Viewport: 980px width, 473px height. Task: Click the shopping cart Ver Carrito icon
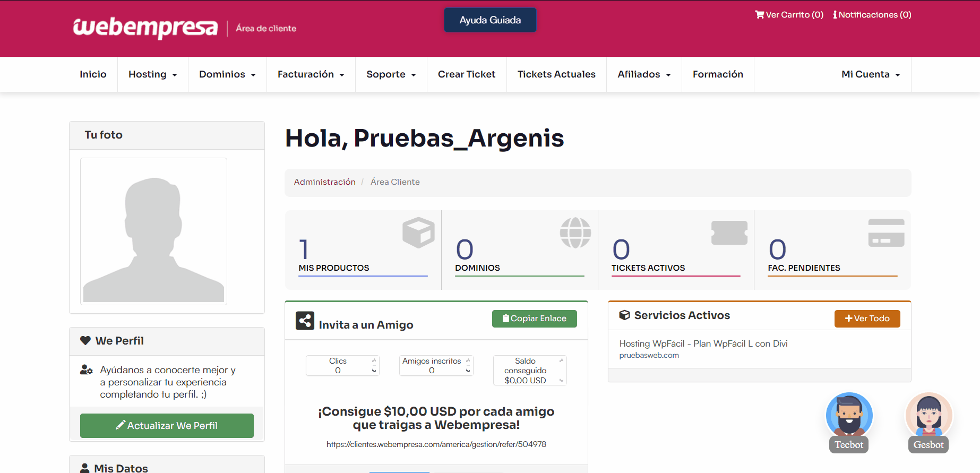pos(760,15)
